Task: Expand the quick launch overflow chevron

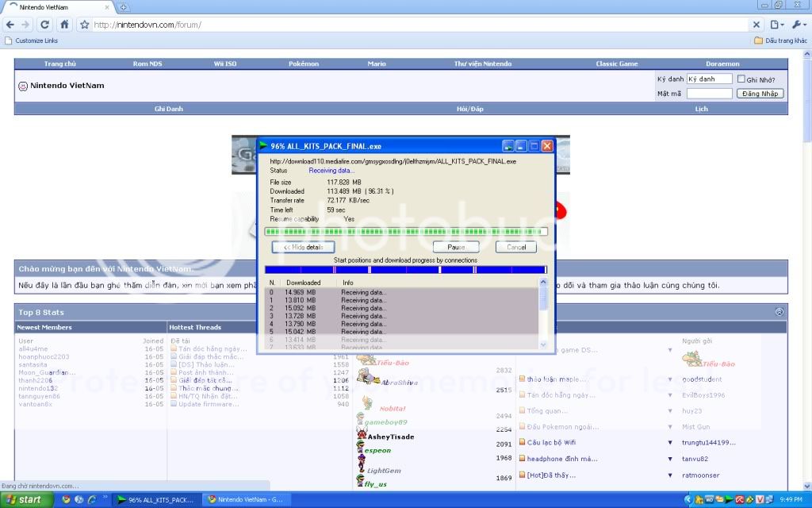Action: [105, 498]
